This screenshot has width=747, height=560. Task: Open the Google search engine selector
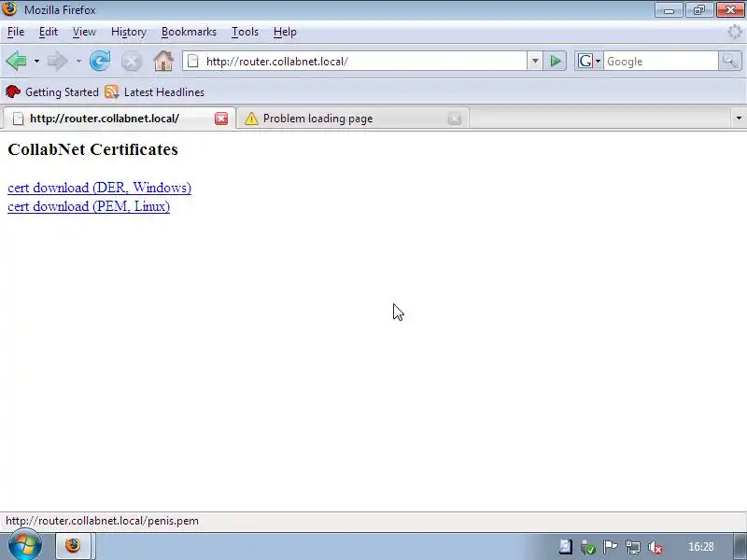589,61
